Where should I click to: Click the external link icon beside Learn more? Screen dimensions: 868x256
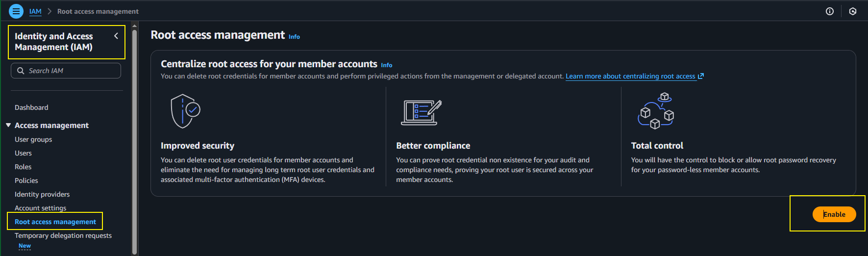[x=701, y=76]
